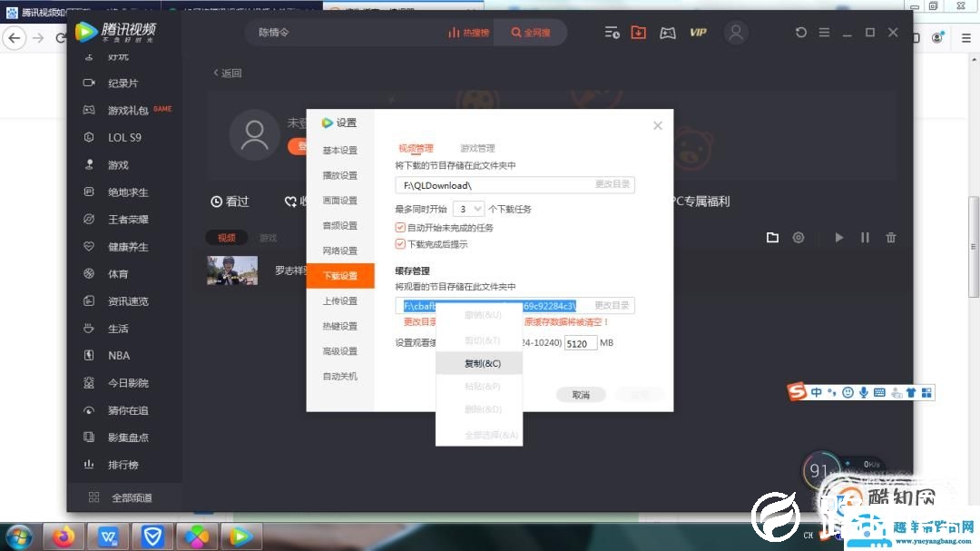This screenshot has height=551, width=980.
Task: Click the download settings gear icon
Action: coord(799,237)
